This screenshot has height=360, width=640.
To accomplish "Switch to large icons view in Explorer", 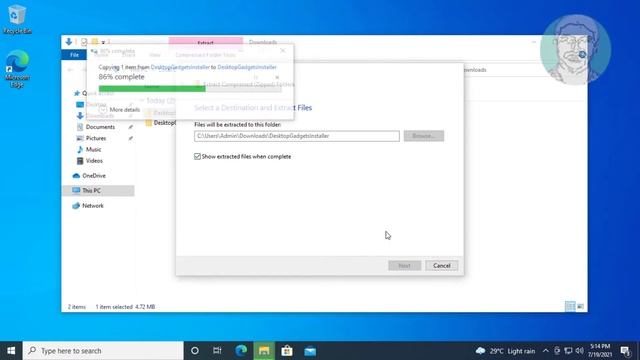I will 580,306.
